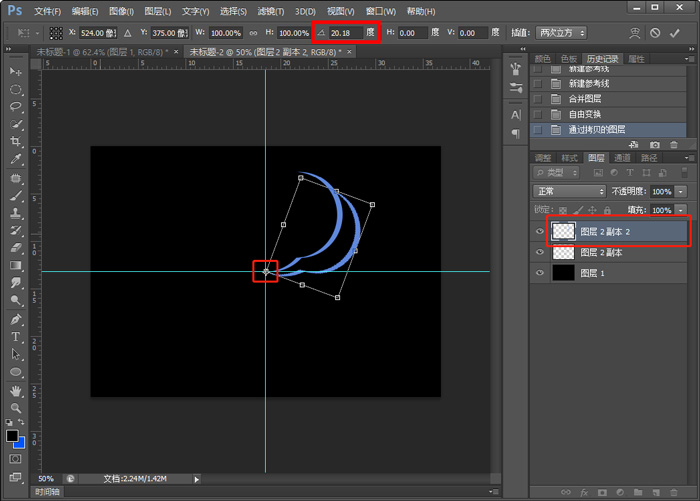Image resolution: width=700 pixels, height=501 pixels.
Task: Select the Pen tool
Action: coord(16,319)
